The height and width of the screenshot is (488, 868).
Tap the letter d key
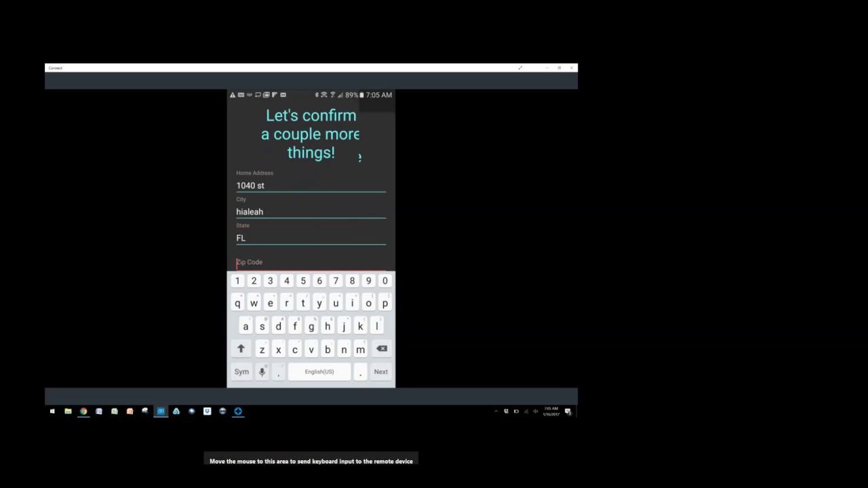pyautogui.click(x=278, y=326)
